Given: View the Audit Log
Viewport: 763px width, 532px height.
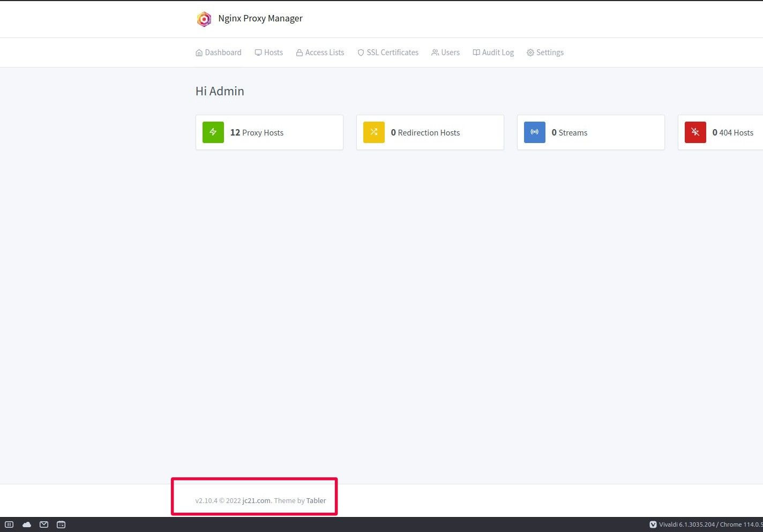Looking at the screenshot, I should [x=493, y=53].
